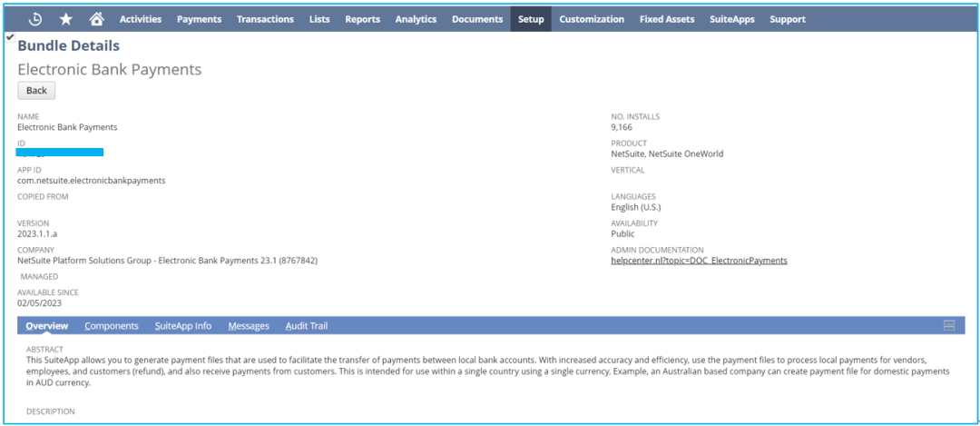This screenshot has height=426, width=980.
Task: Click the VERTICAL label
Action: click(628, 170)
